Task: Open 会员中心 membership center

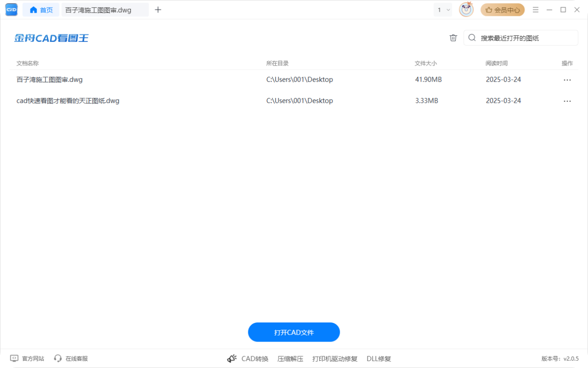Action: (x=503, y=10)
